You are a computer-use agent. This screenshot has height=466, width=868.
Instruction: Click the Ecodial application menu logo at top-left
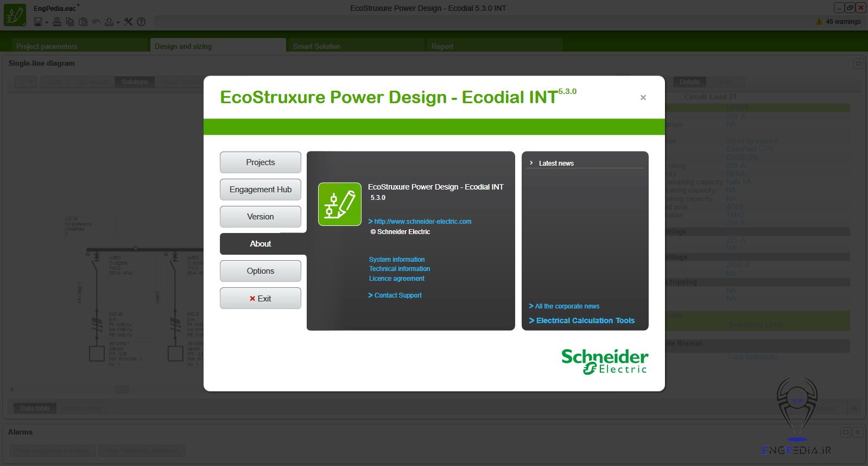[15, 15]
